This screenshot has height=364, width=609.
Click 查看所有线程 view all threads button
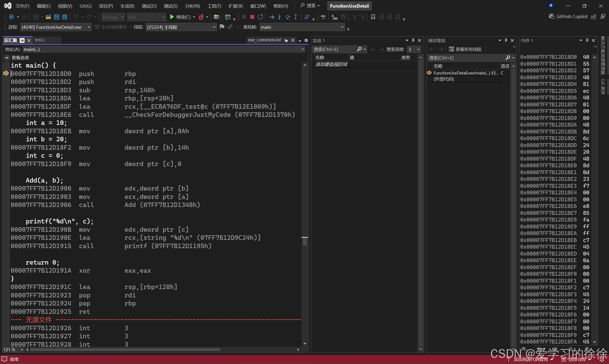465,49
